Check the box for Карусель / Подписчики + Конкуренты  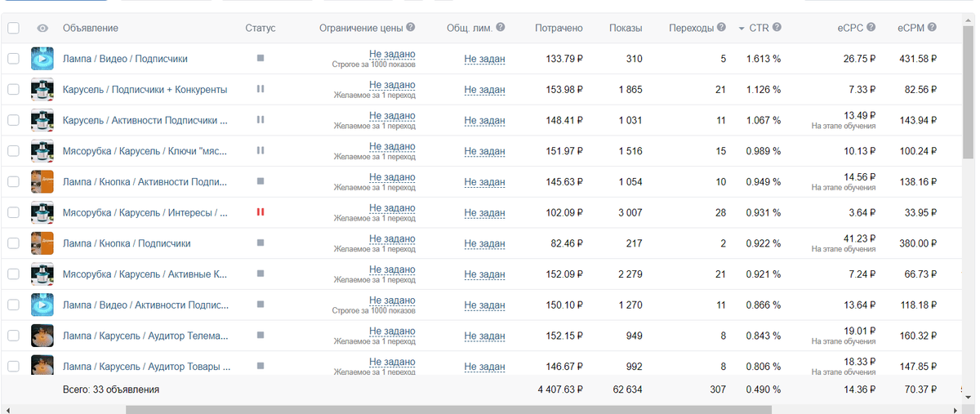[13, 90]
